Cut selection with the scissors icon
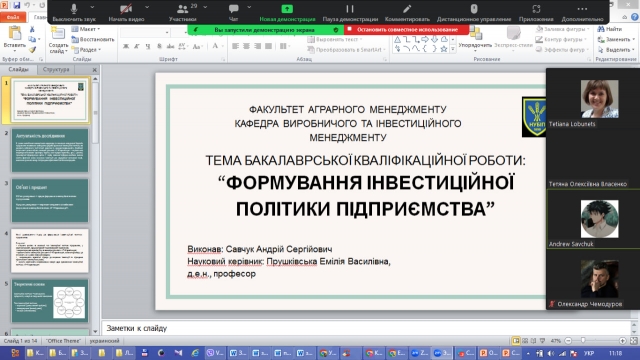The width and height of the screenshot is (640, 360). [x=32, y=29]
